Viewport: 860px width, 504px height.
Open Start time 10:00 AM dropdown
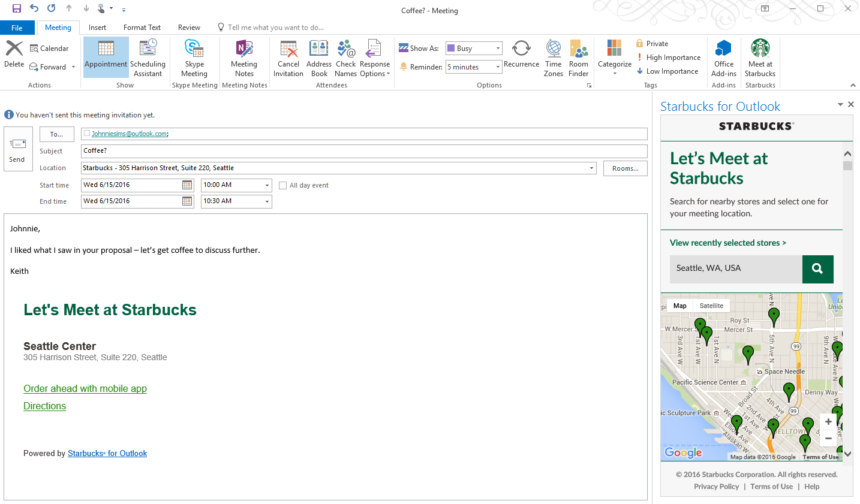tap(267, 185)
